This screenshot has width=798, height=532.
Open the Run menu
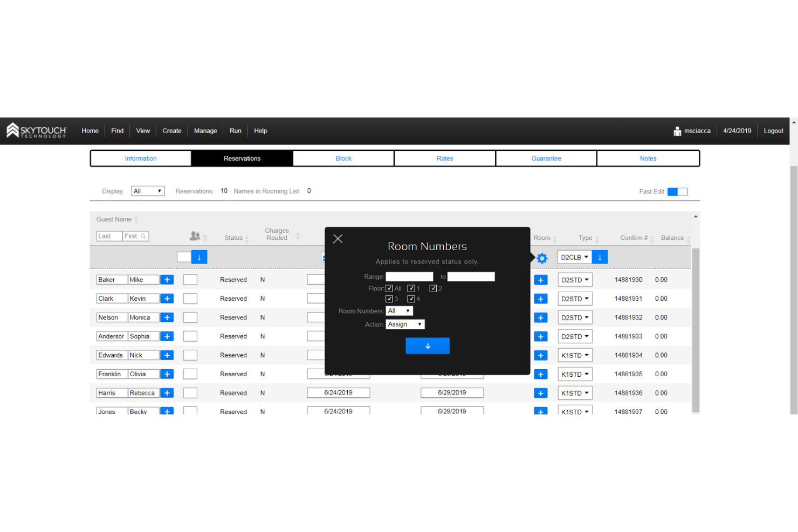pos(236,131)
